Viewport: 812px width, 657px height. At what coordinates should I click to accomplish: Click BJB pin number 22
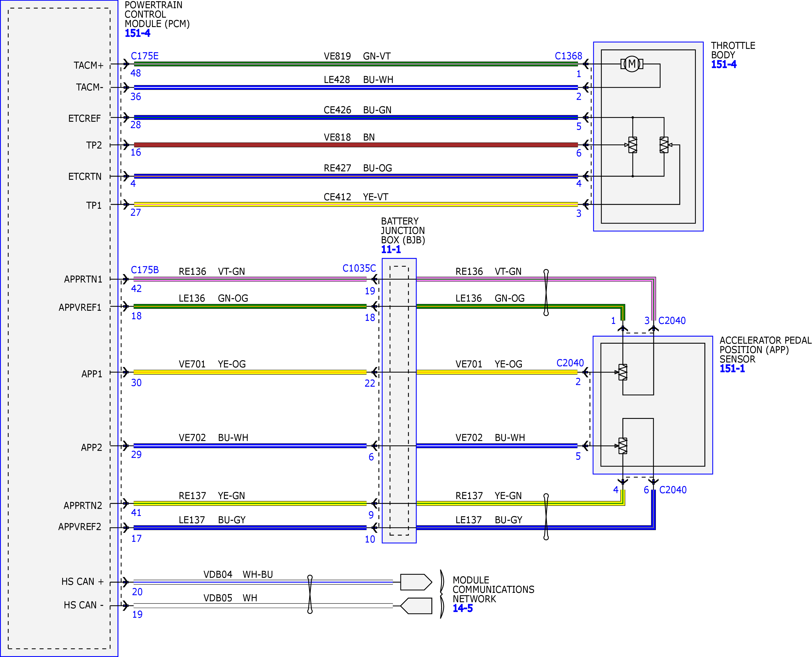pos(369,383)
